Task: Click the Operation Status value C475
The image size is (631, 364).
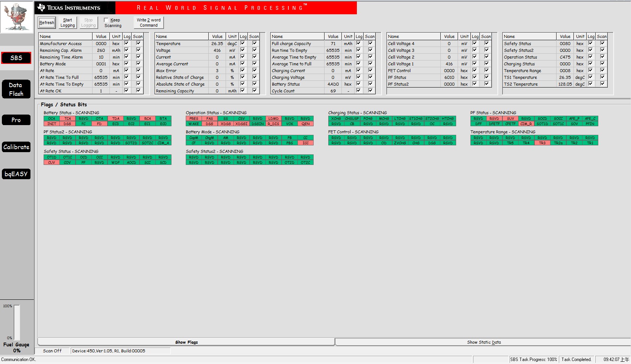Action: 565,57
